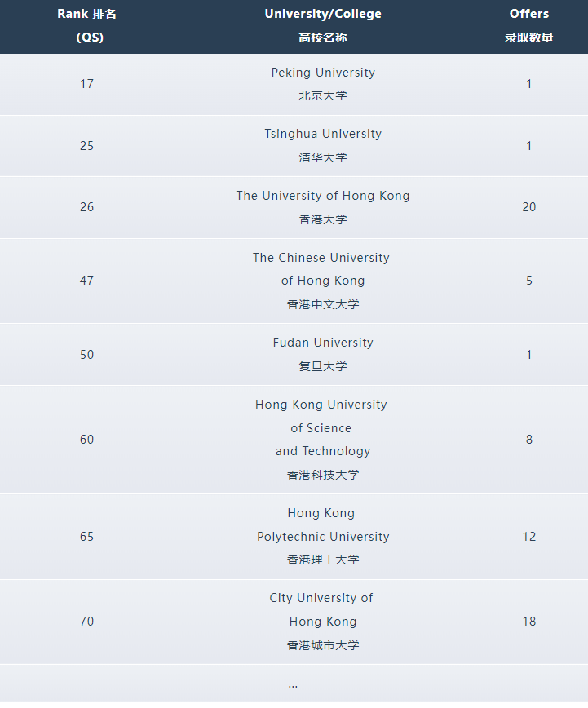The height and width of the screenshot is (708, 588).
Task: Click rank number 26
Action: [x=87, y=207]
